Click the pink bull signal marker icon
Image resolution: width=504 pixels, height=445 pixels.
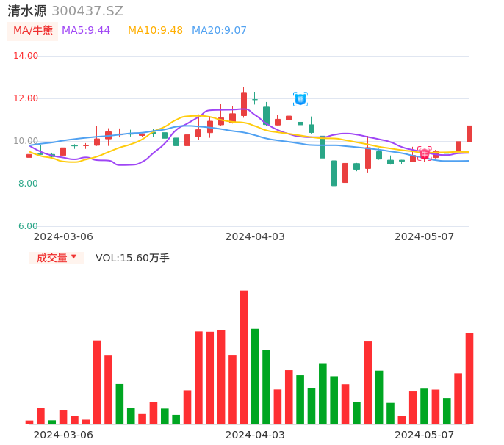click(x=425, y=153)
